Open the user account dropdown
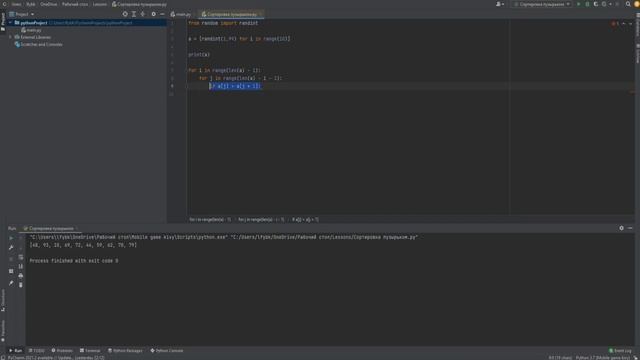The image size is (640, 360). pyautogui.click(x=500, y=4)
